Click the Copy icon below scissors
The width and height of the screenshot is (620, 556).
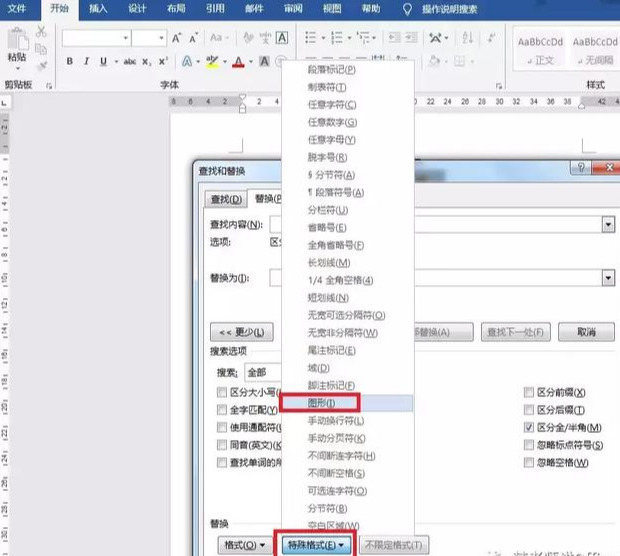(x=41, y=49)
